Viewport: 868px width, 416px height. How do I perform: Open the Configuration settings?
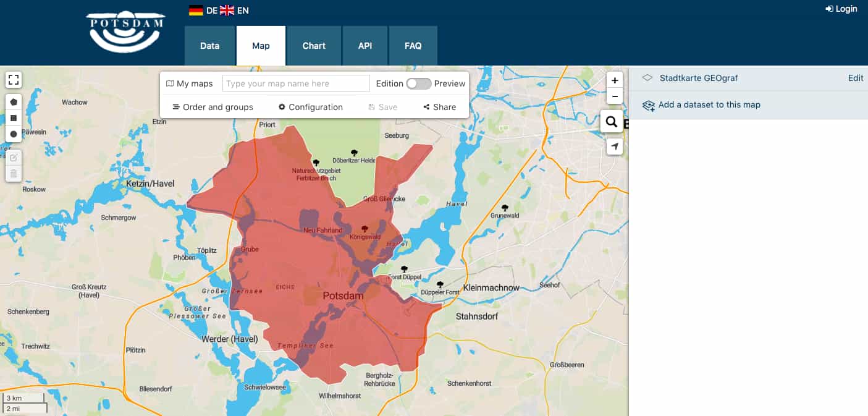tap(310, 107)
